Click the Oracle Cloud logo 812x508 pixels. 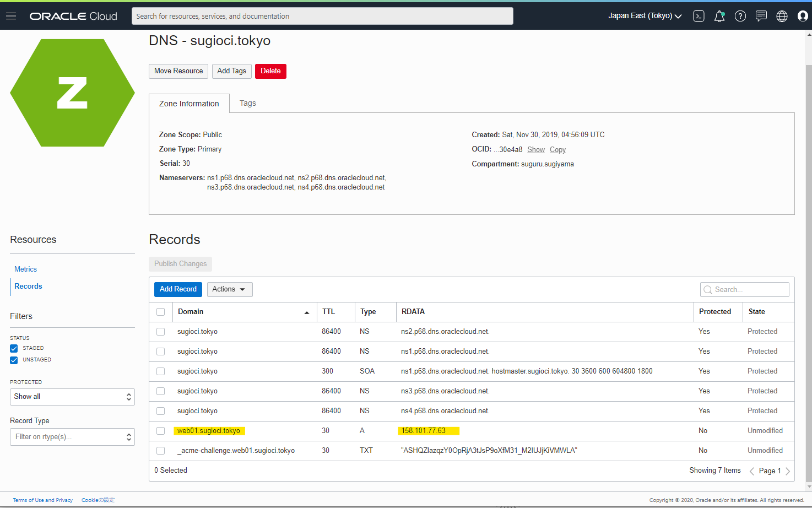(x=73, y=16)
